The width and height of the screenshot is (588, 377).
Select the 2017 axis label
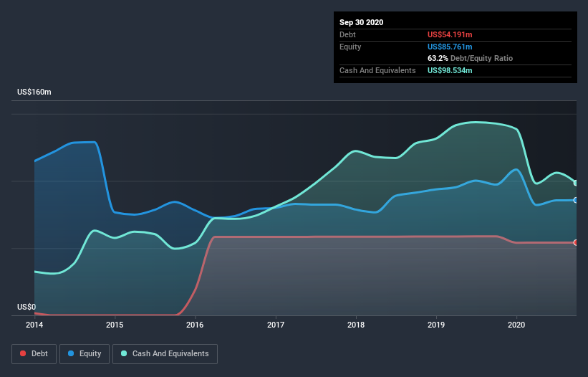(x=276, y=325)
